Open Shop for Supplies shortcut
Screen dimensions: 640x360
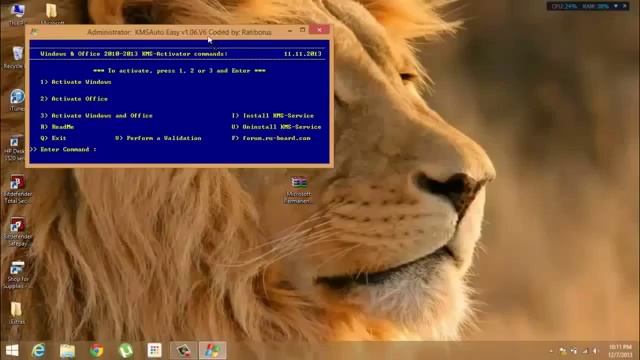point(17,274)
